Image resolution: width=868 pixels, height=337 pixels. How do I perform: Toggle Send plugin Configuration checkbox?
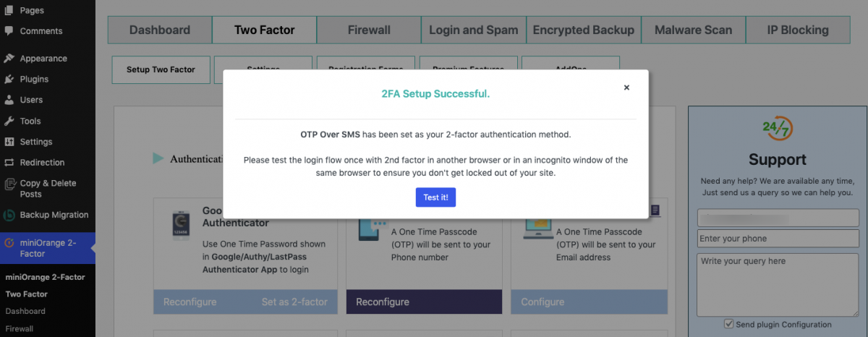coord(729,324)
